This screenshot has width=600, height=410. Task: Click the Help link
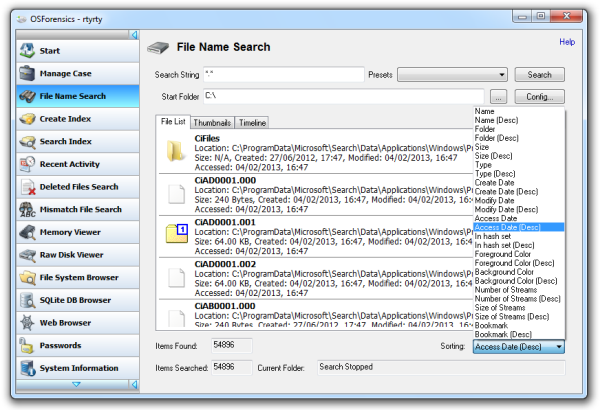[567, 42]
